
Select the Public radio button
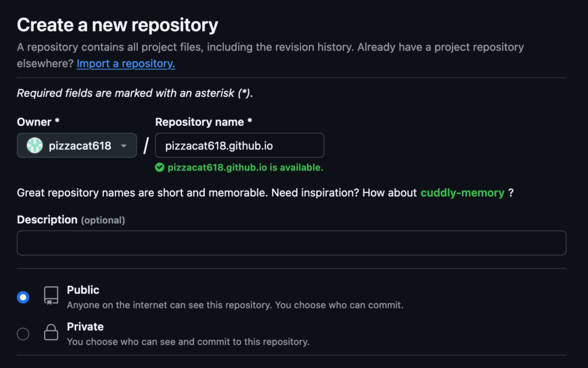[x=23, y=297]
